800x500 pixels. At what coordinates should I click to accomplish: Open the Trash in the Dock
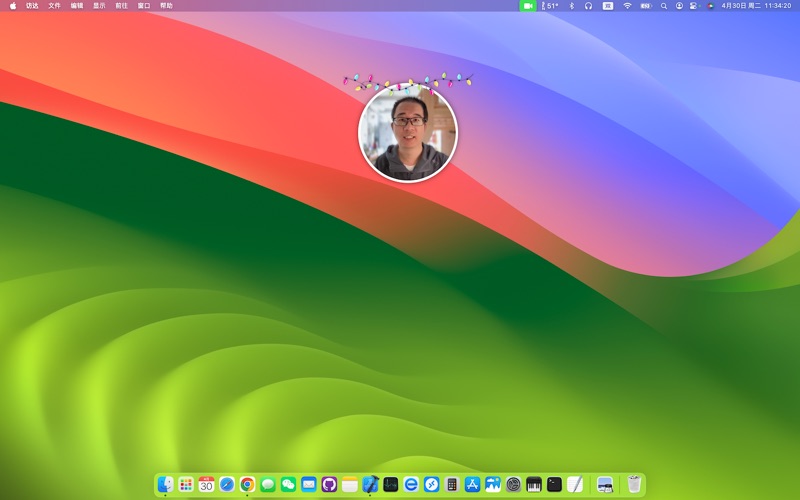(x=634, y=484)
